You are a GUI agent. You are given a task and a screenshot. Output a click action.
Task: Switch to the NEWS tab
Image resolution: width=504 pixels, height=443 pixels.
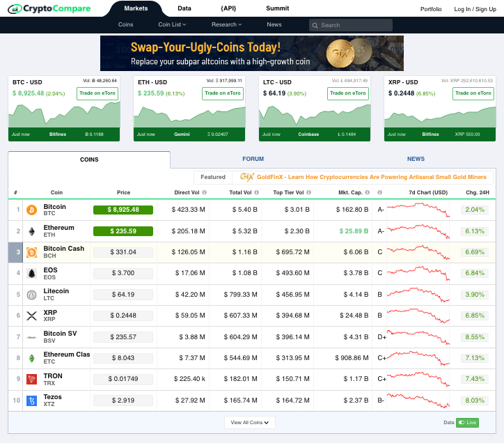click(x=416, y=159)
